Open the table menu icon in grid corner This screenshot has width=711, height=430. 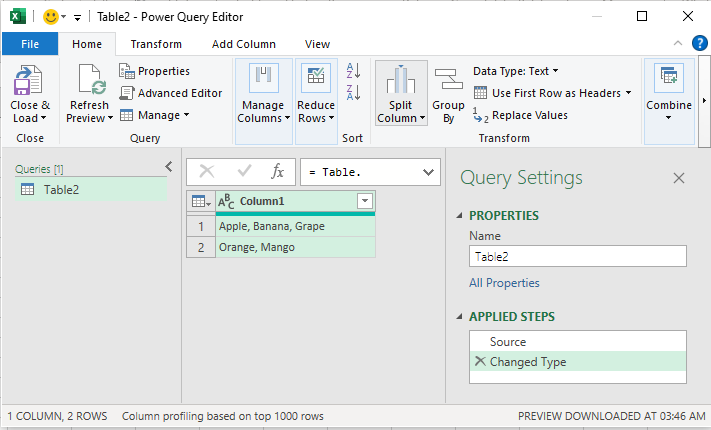pos(201,201)
